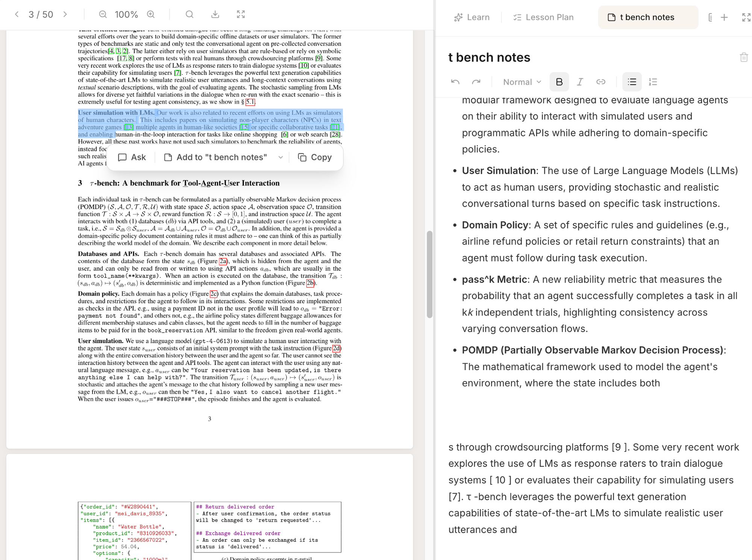This screenshot has width=752, height=560.
Task: Open the panel list icon beside tabs
Action: [710, 17]
